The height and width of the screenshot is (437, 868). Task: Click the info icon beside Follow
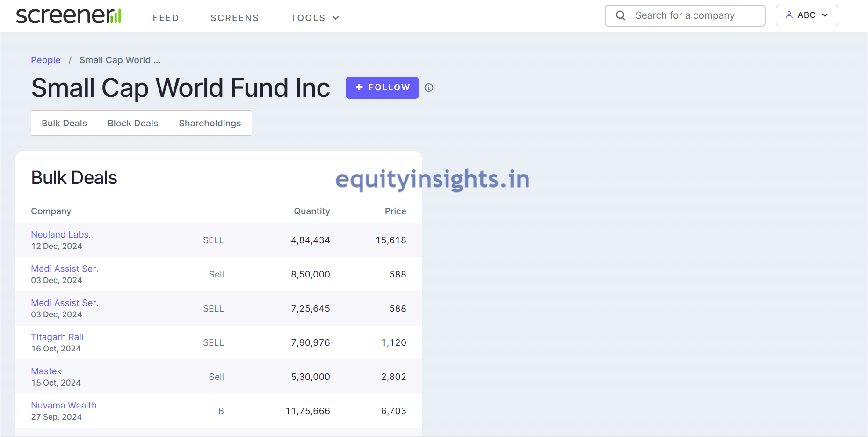pos(429,87)
